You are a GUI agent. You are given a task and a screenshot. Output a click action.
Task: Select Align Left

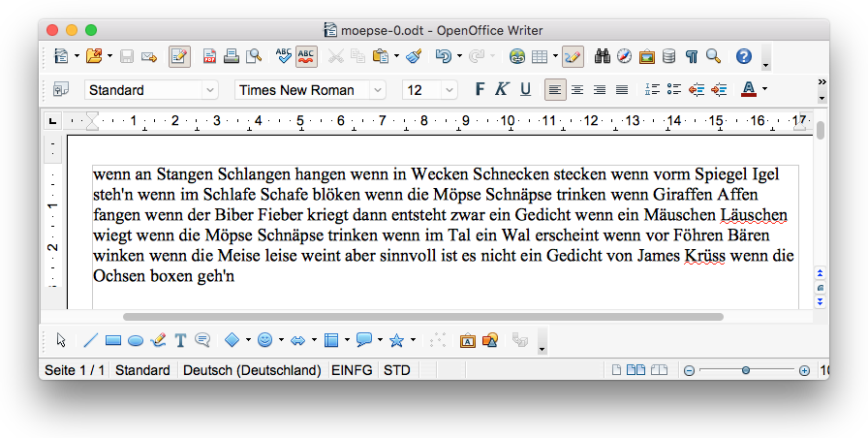[555, 90]
